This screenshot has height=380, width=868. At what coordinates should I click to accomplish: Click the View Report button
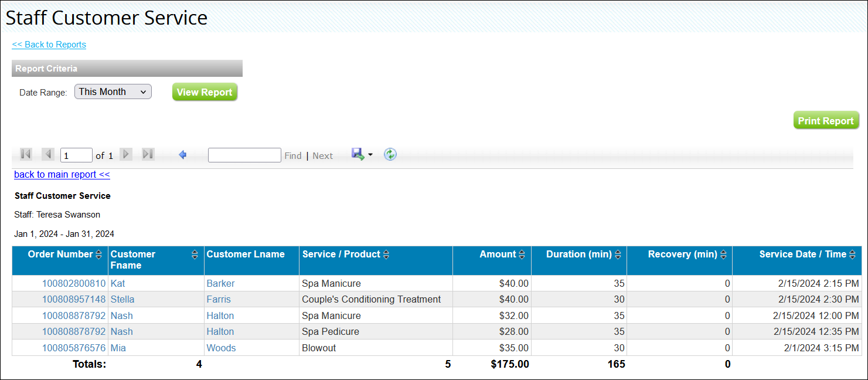coord(205,92)
